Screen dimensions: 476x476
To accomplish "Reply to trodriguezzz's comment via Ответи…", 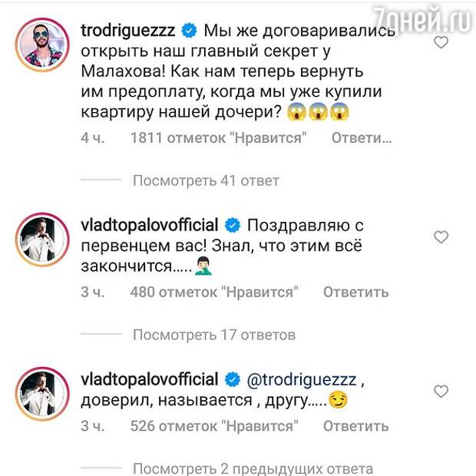I will 362,138.
